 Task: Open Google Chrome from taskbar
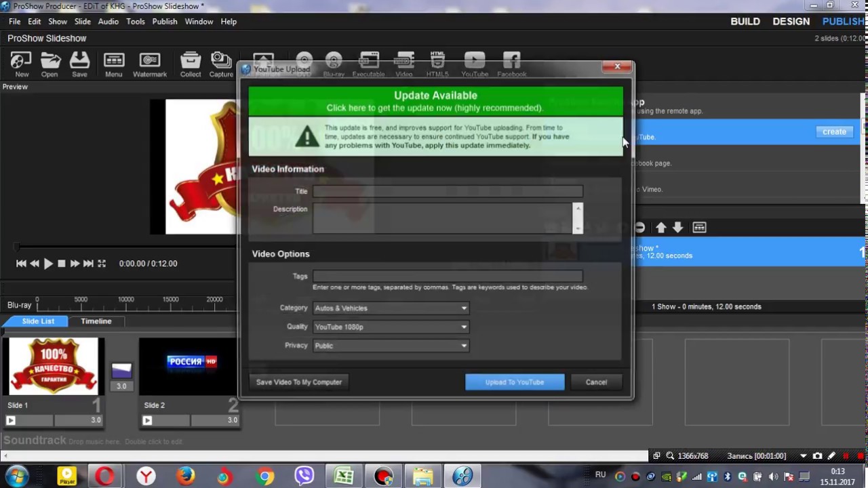(x=265, y=476)
